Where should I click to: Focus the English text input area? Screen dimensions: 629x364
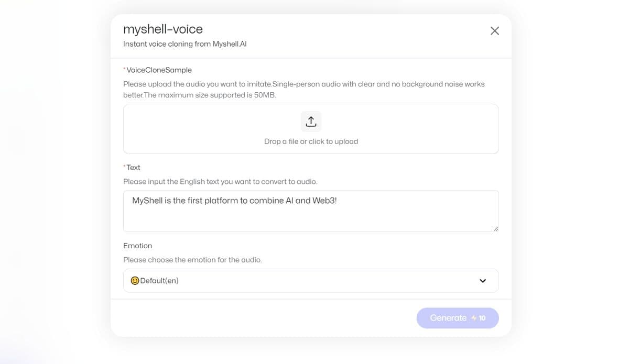tap(311, 211)
